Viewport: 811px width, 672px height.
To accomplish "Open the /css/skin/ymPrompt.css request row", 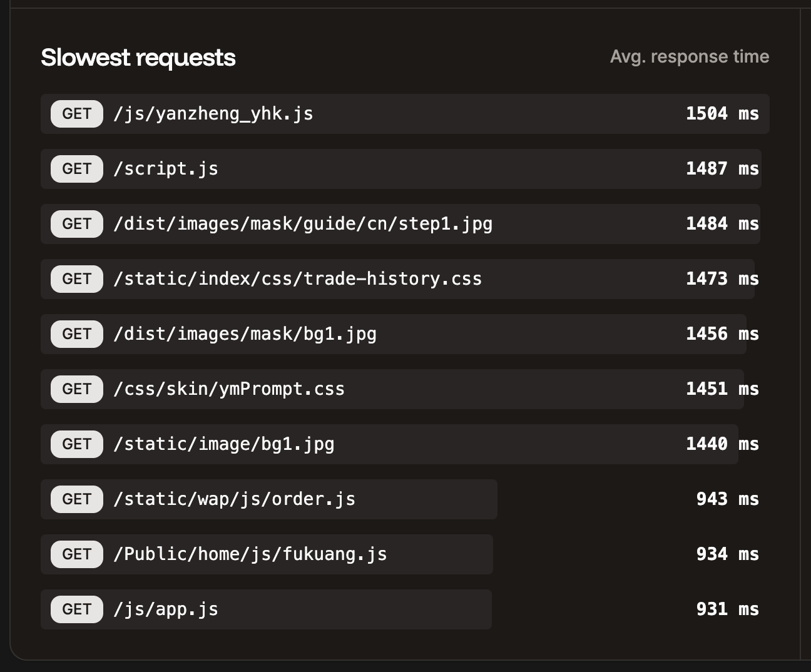I will [x=228, y=389].
